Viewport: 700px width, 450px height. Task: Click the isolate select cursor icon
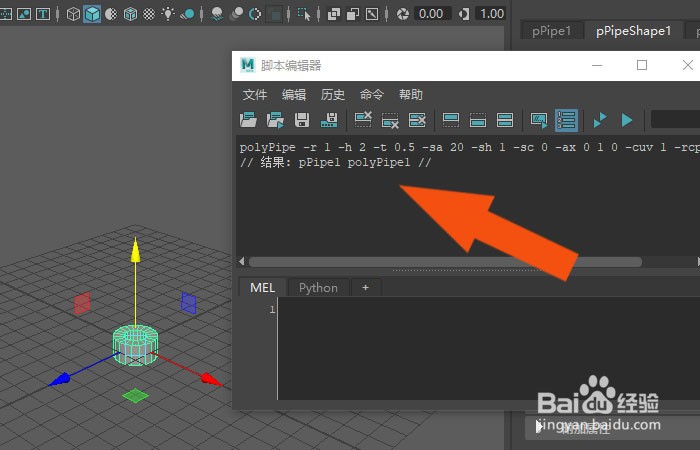[304, 14]
